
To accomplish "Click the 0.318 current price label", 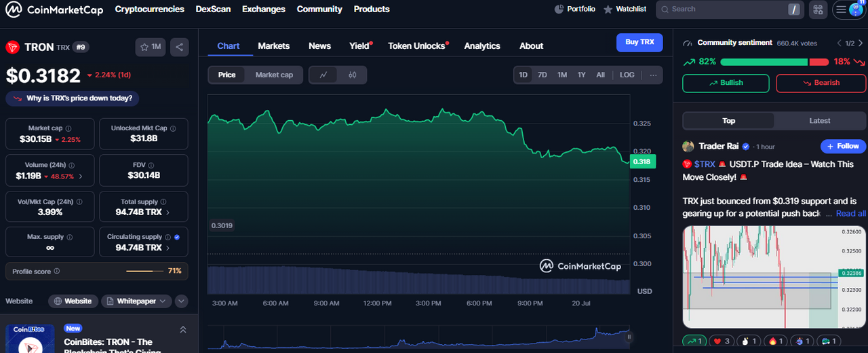I will pos(642,162).
